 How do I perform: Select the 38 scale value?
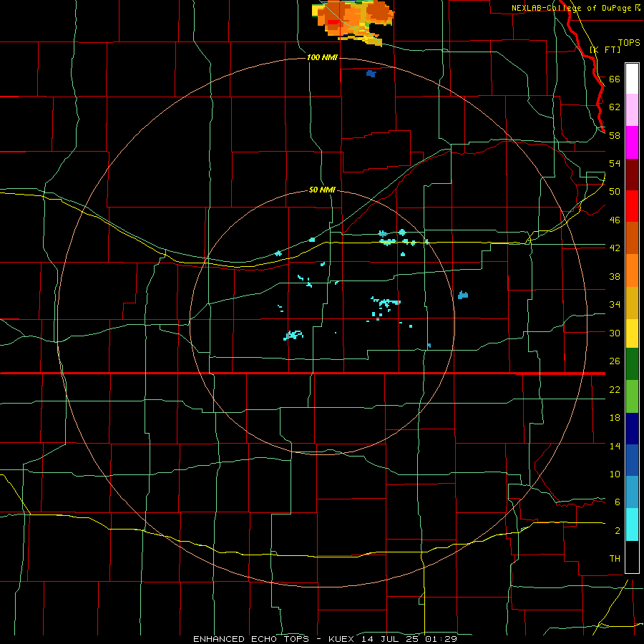point(615,276)
